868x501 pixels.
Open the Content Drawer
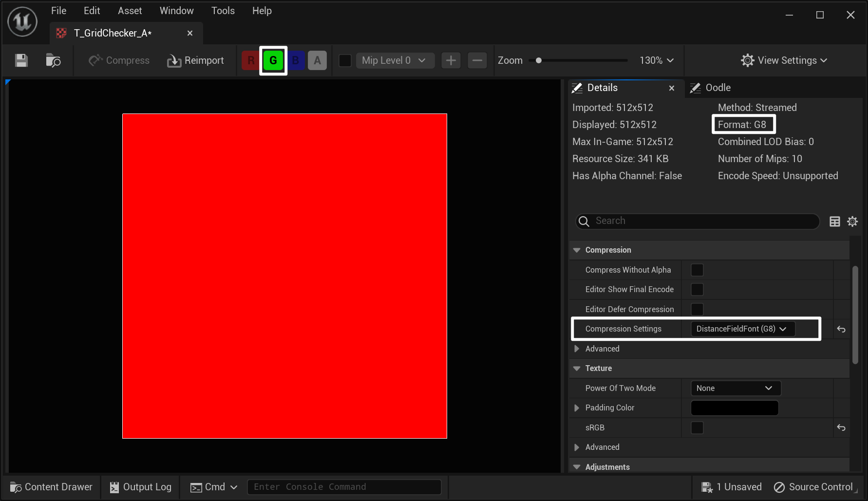[51, 487]
